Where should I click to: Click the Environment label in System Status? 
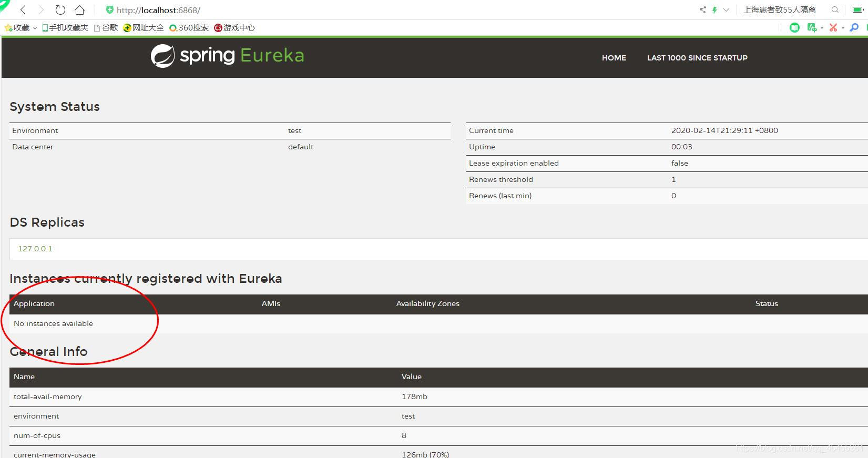(35, 130)
